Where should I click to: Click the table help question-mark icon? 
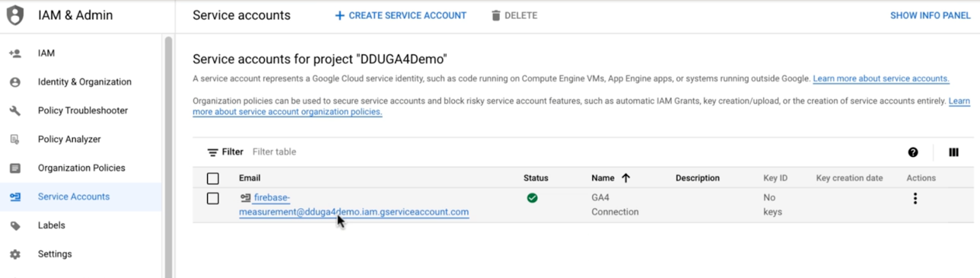click(x=913, y=152)
